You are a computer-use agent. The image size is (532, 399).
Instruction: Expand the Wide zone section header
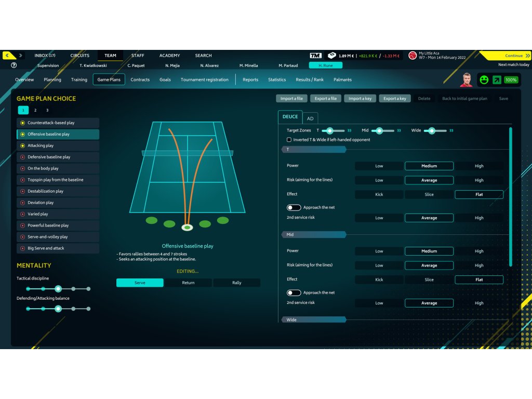point(313,320)
